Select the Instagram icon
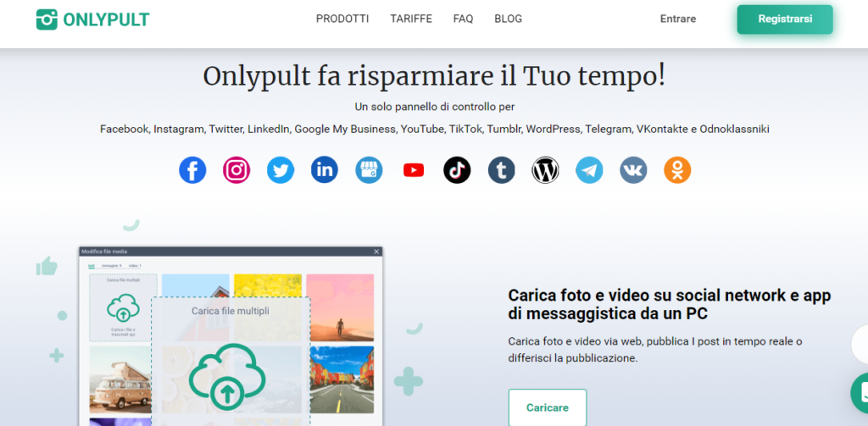 [236, 170]
